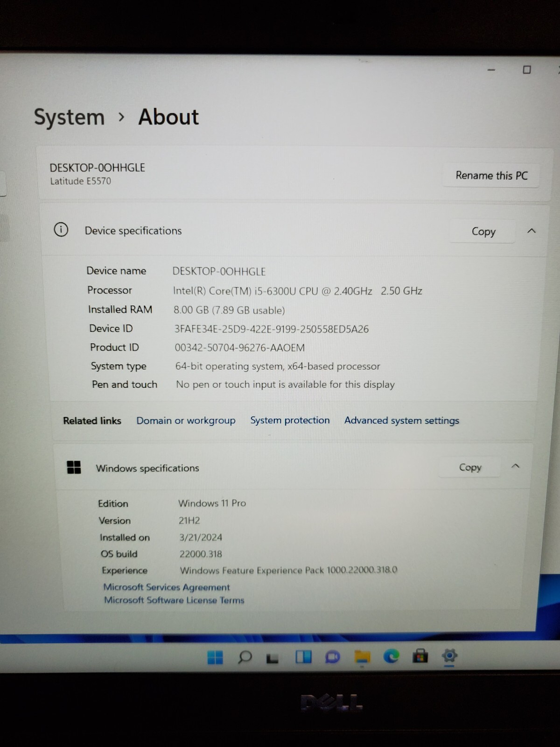Copy the Windows specifications

470,467
